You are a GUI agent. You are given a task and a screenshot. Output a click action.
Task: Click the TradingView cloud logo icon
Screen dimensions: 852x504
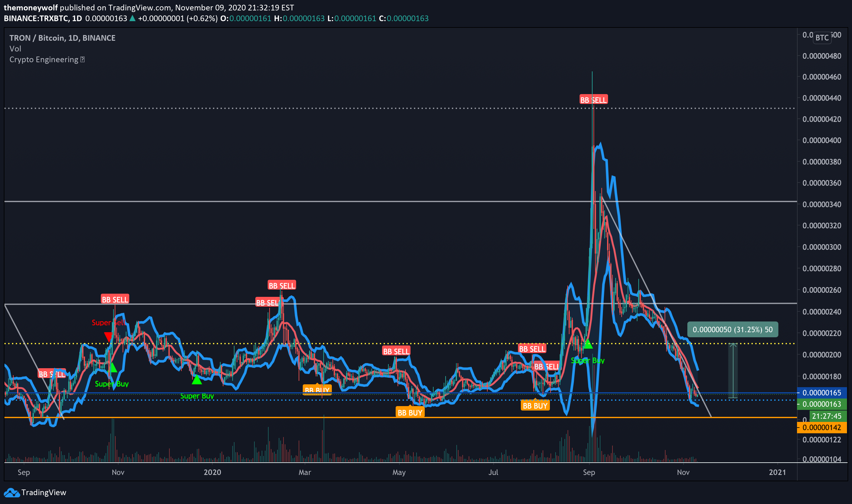point(12,493)
